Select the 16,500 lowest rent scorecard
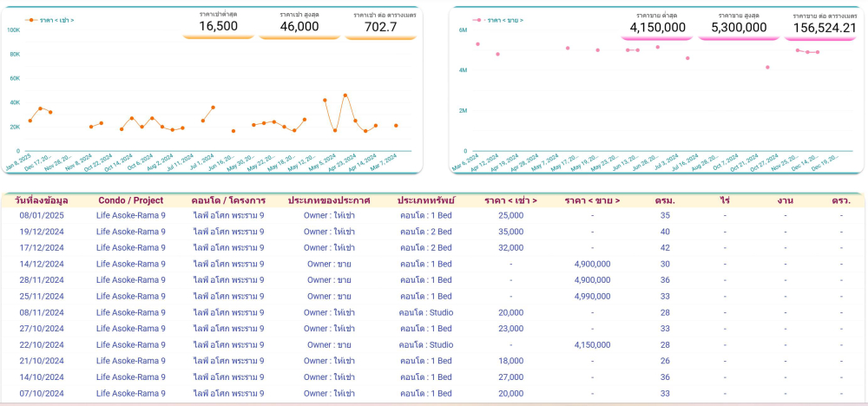 [x=218, y=26]
